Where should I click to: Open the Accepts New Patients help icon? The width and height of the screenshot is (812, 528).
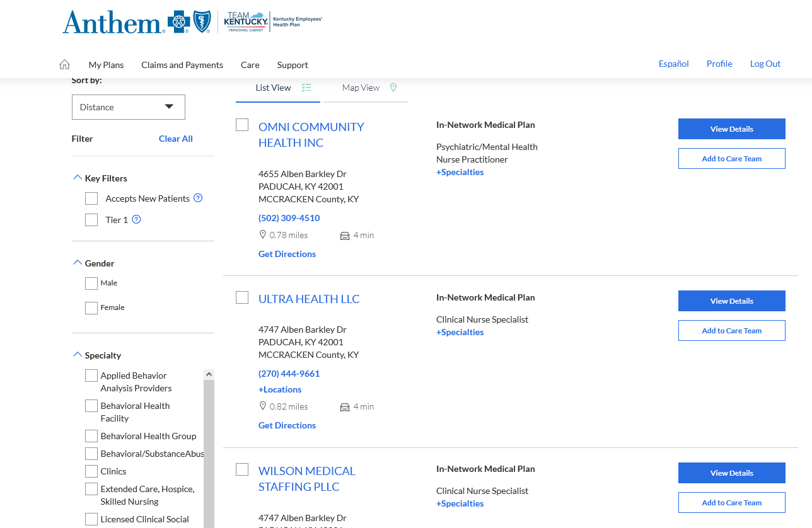[x=198, y=198]
